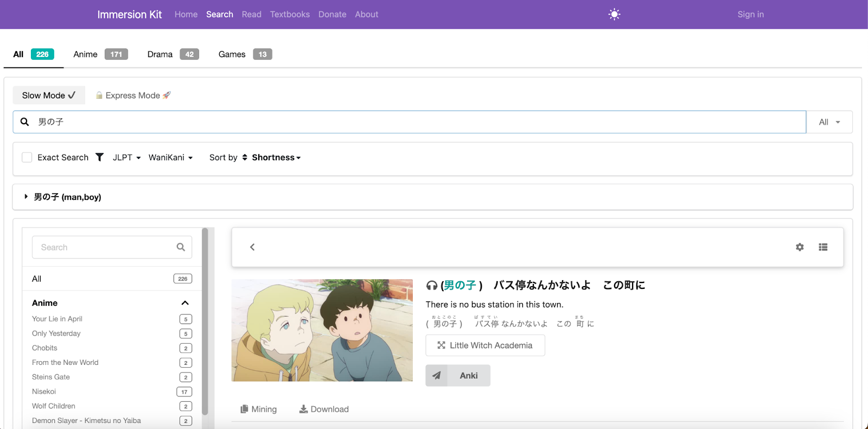Image resolution: width=868 pixels, height=429 pixels.
Task: Filter by Only Yesterday
Action: tap(112, 333)
